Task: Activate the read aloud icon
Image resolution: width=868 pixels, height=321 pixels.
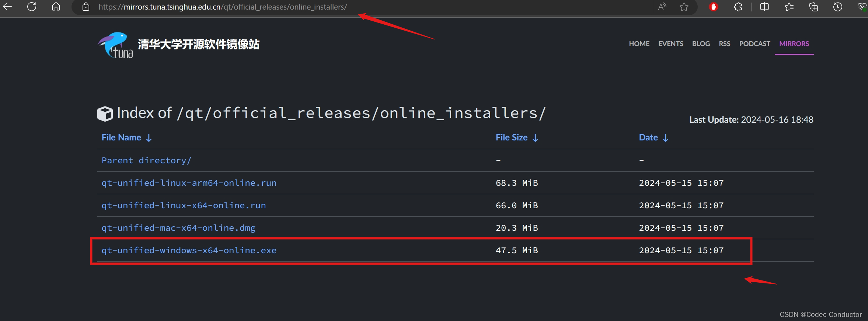Action: click(662, 7)
